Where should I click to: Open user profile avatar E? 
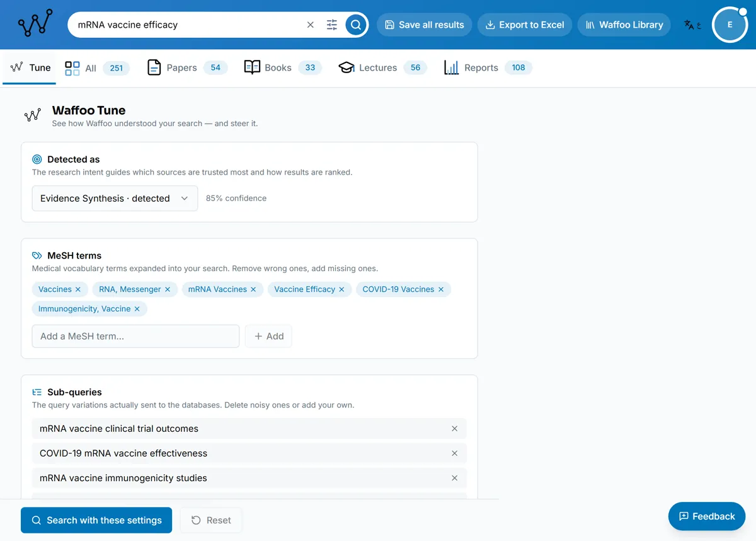(730, 25)
